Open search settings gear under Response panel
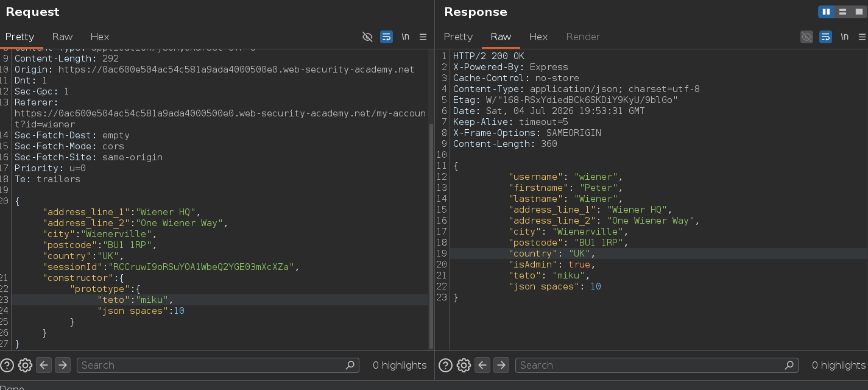This screenshot has height=390, width=868. tap(464, 365)
